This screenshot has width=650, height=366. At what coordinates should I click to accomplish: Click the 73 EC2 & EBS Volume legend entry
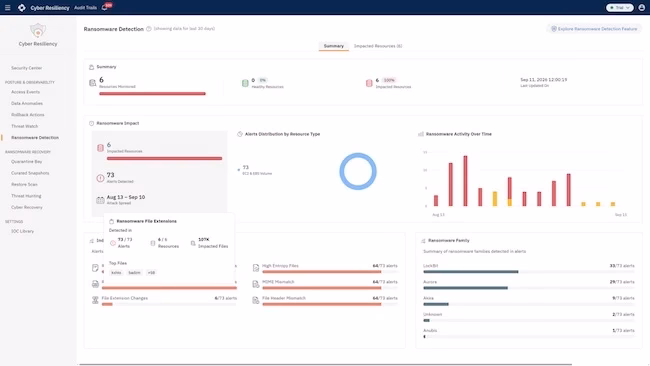click(255, 170)
